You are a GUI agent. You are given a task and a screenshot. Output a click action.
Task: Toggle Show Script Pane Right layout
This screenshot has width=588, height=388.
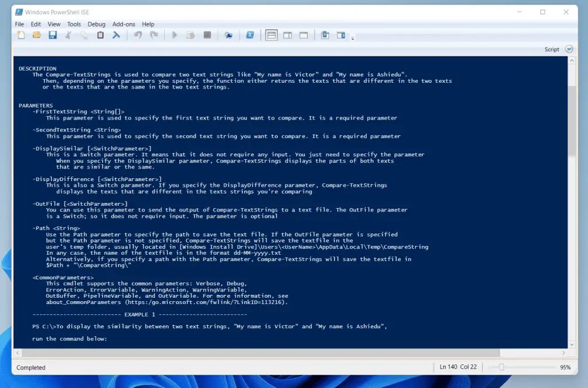(x=287, y=35)
